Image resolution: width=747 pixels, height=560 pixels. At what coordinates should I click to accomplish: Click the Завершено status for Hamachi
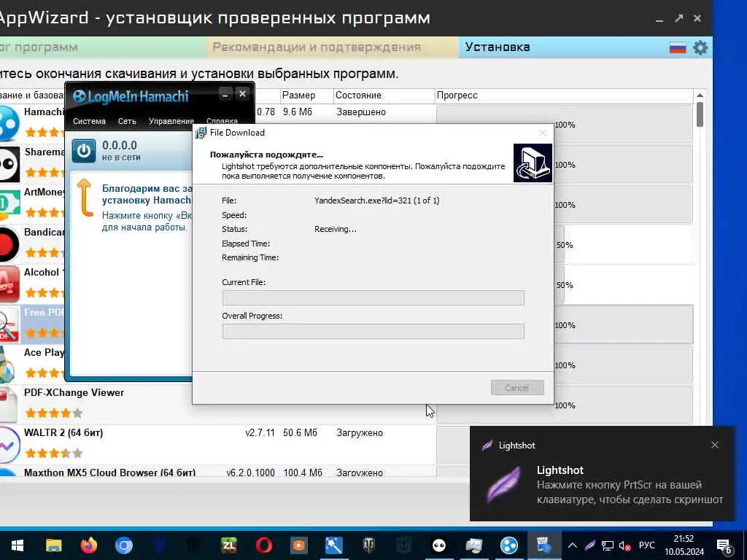[361, 112]
